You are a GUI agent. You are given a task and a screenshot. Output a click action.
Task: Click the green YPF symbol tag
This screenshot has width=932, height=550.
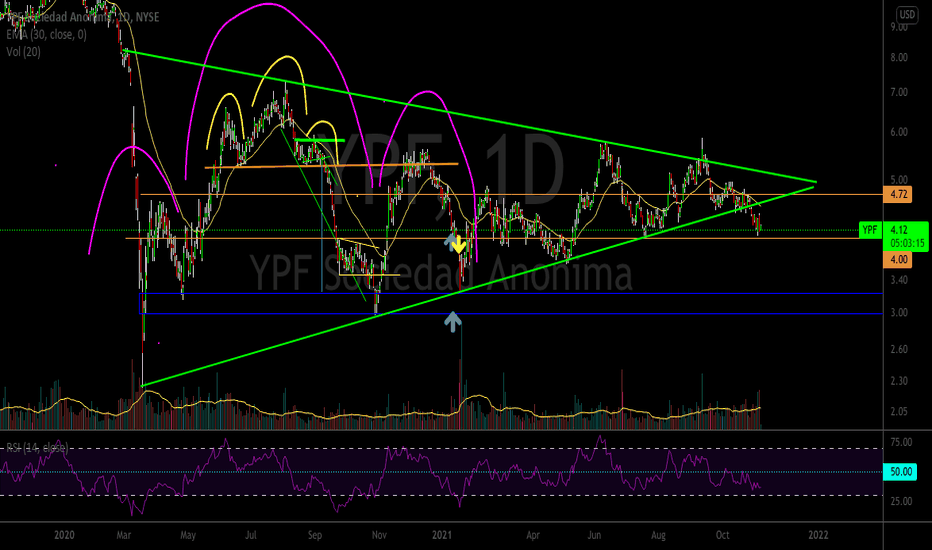tap(870, 230)
